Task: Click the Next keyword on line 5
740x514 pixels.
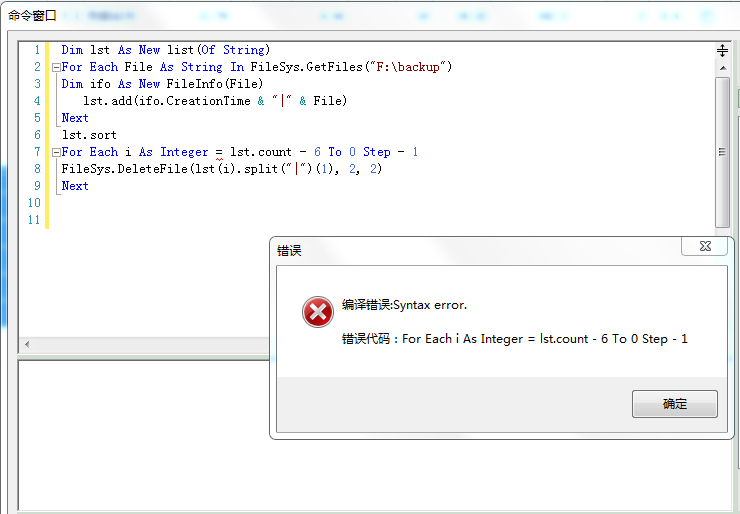Action: pyautogui.click(x=75, y=118)
